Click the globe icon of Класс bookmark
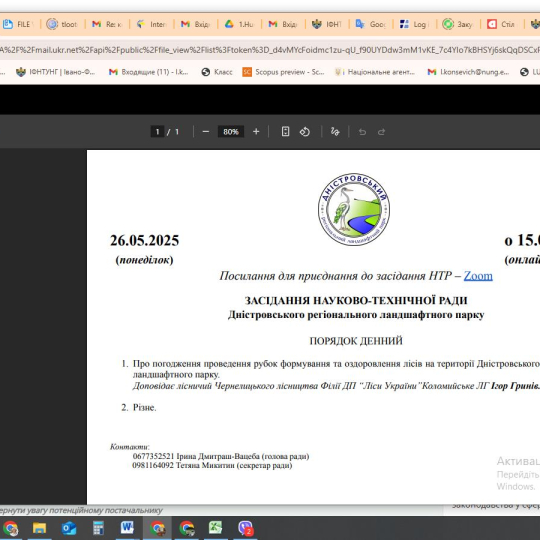The image size is (540, 540). point(206,72)
